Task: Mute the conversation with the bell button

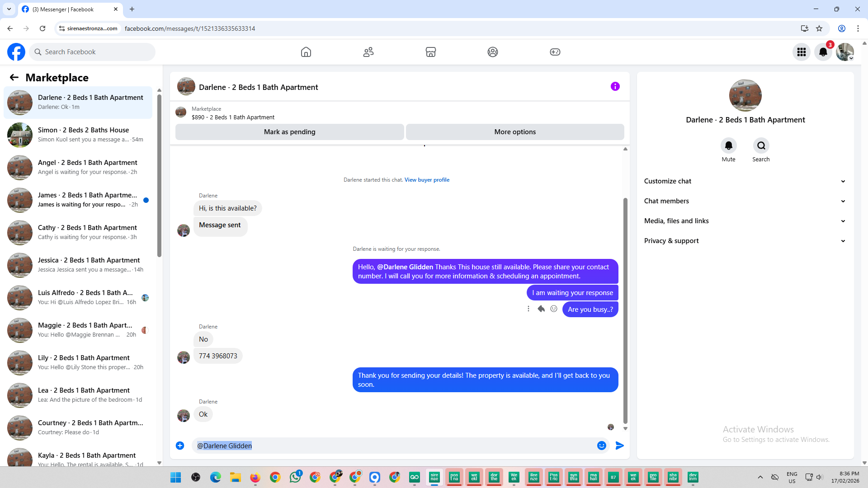Action: coord(728,145)
